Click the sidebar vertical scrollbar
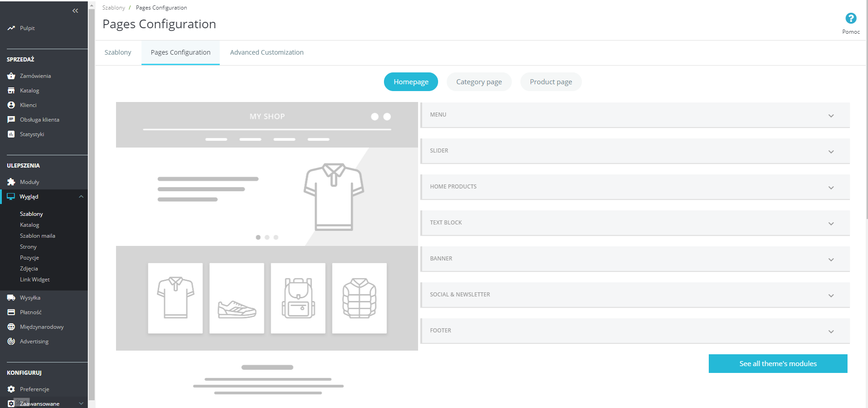The width and height of the screenshot is (868, 408). 91,204
